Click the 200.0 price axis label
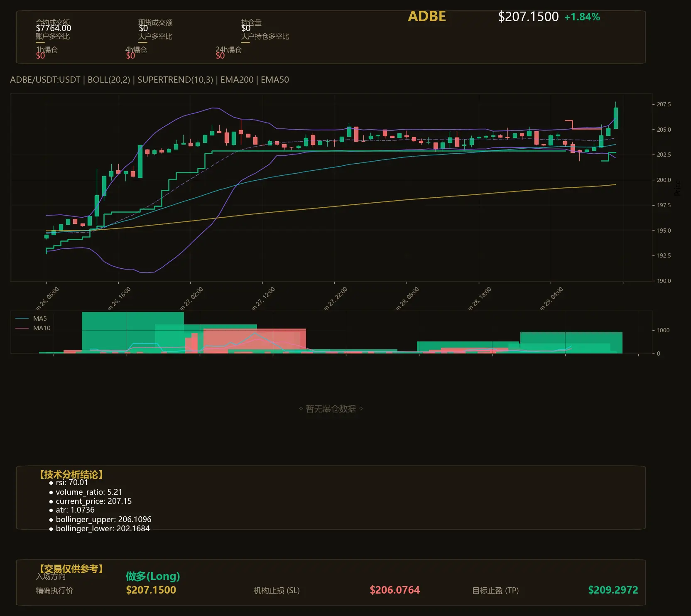Image resolution: width=691 pixels, height=616 pixels. coord(664,180)
